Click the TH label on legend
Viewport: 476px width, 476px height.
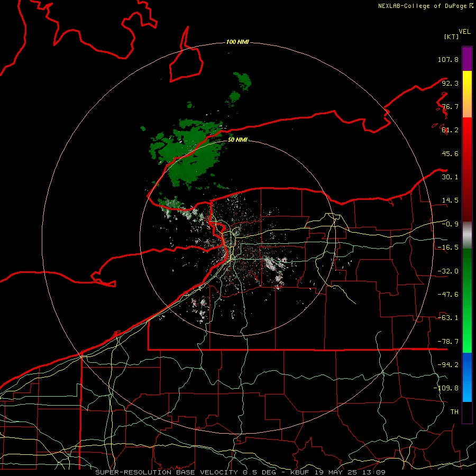454,412
